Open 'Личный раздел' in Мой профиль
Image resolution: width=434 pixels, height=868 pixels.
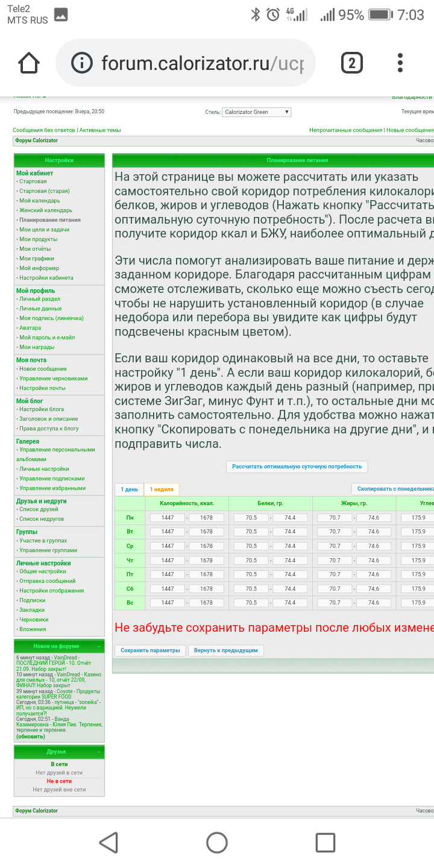tap(40, 299)
